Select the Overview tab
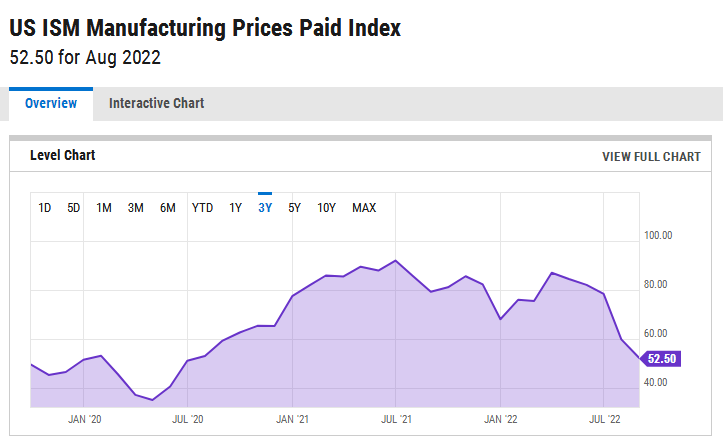 tap(50, 104)
